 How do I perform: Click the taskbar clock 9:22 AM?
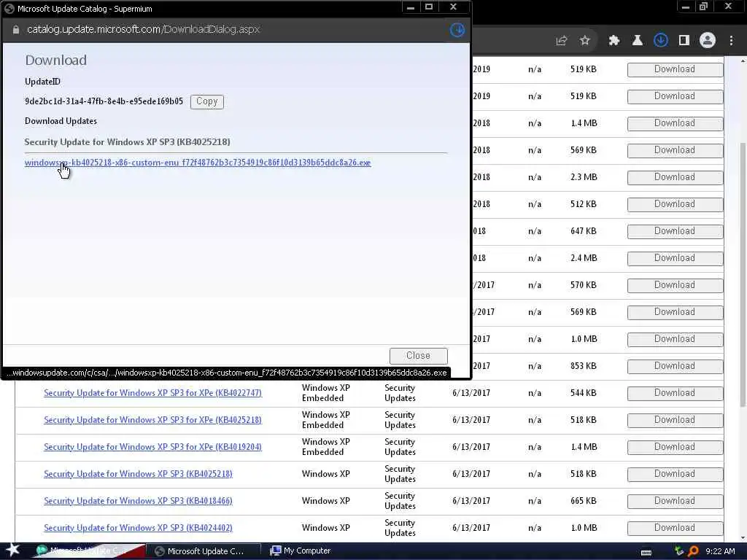[720, 551]
